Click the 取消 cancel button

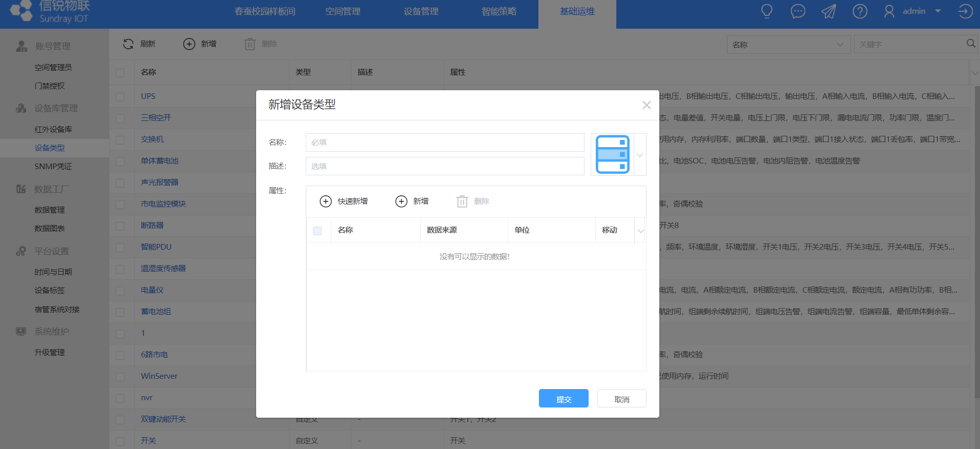tap(622, 398)
